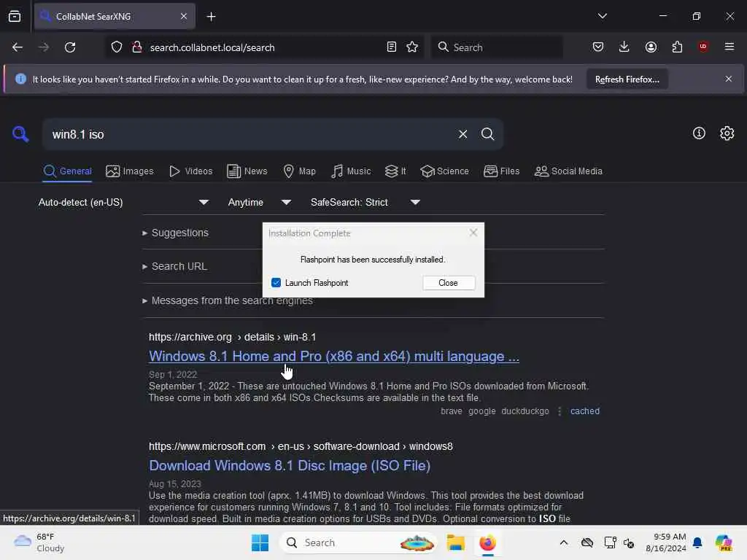Open the Pocket save icon
This screenshot has width=747, height=560.
(598, 47)
